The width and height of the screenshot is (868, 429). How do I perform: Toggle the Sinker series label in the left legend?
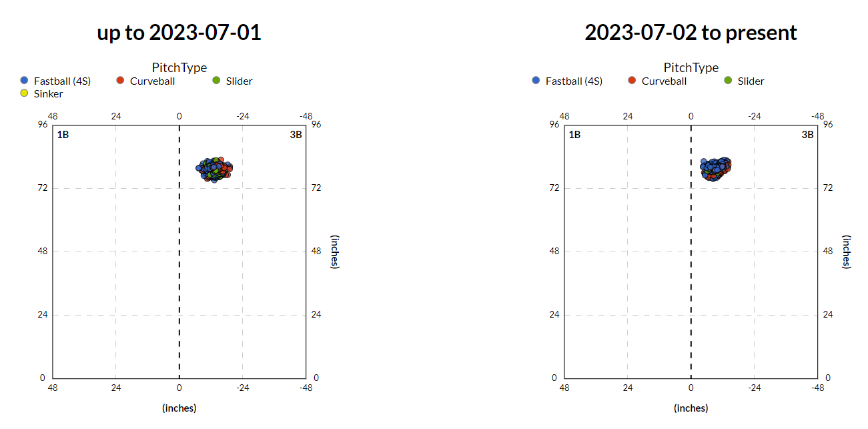48,94
